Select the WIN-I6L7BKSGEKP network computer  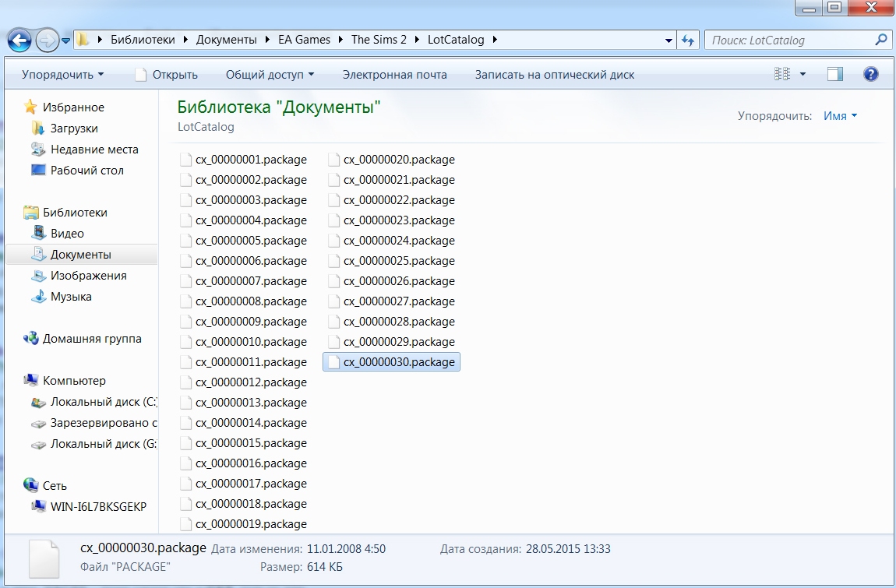click(x=98, y=507)
